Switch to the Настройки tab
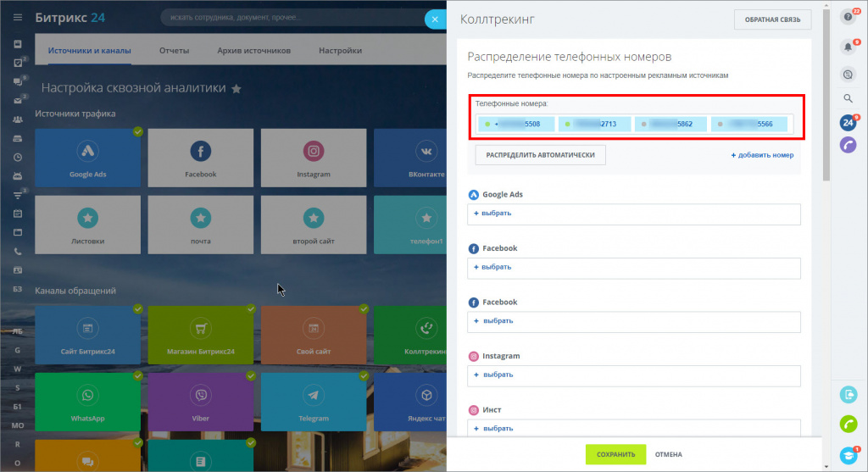The width and height of the screenshot is (868, 472). point(340,50)
